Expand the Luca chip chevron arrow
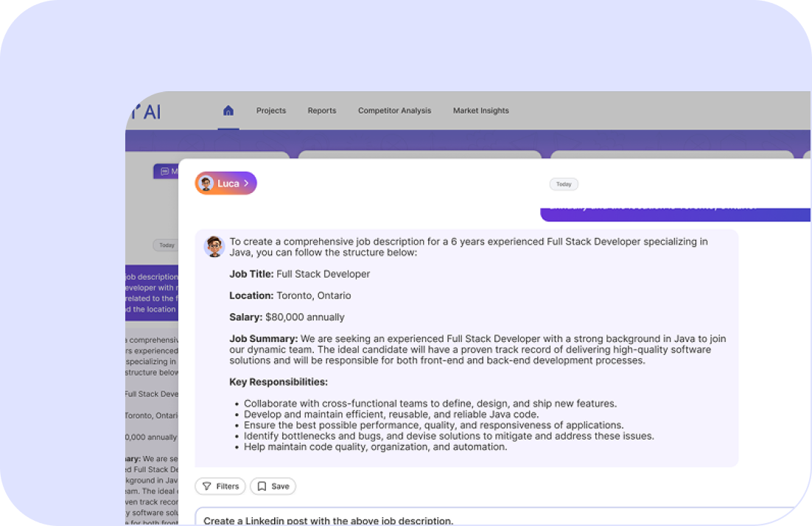 [246, 183]
